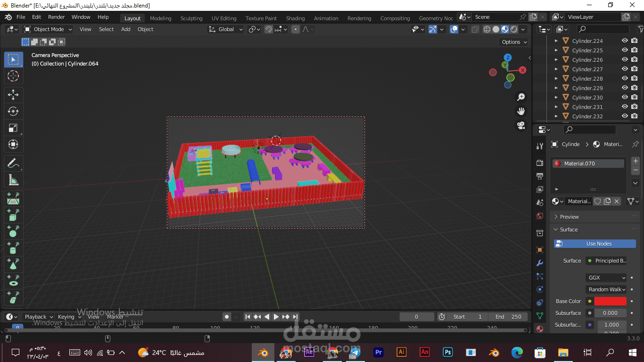
Task: Open the File menu
Action: [21, 17]
